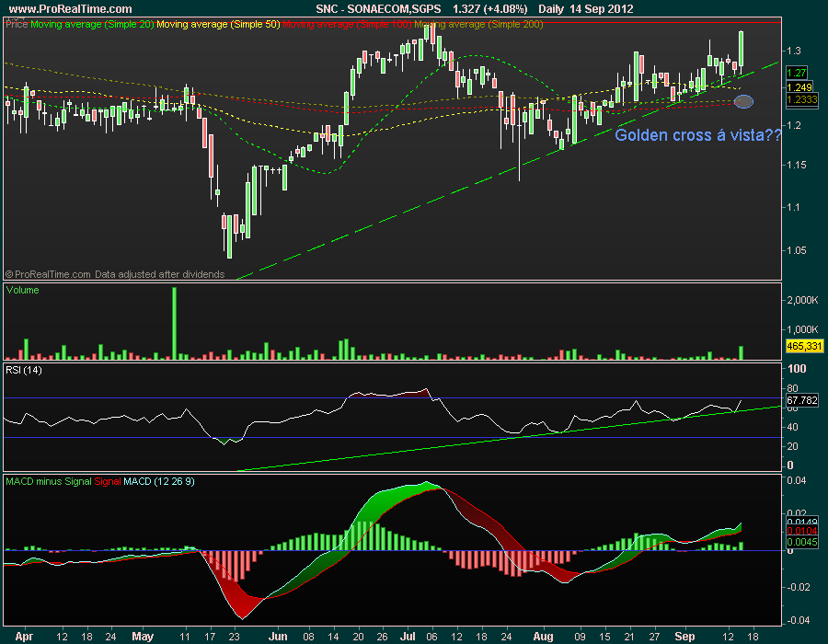828x644 pixels.
Task: Click the www.ProRealTime.com header link
Action: click(70, 8)
